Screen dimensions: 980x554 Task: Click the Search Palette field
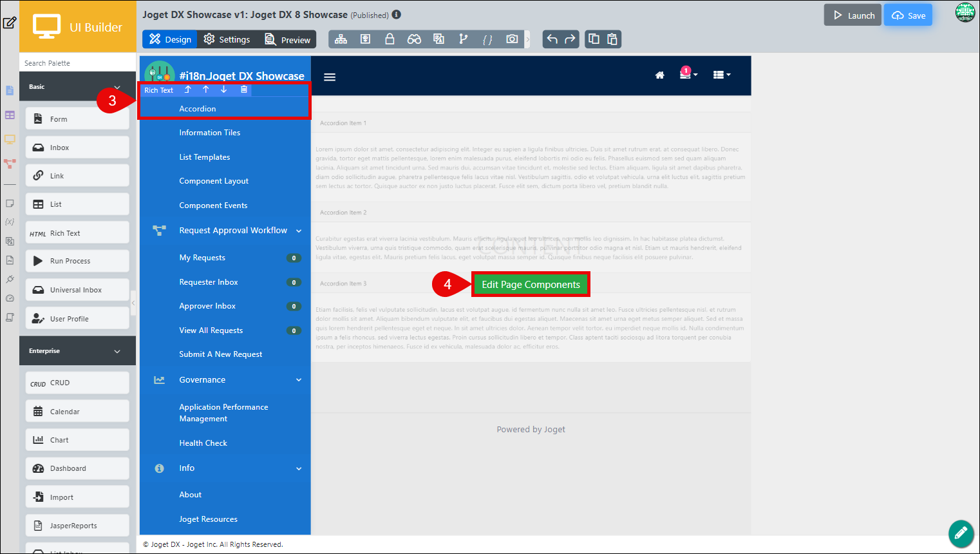77,63
